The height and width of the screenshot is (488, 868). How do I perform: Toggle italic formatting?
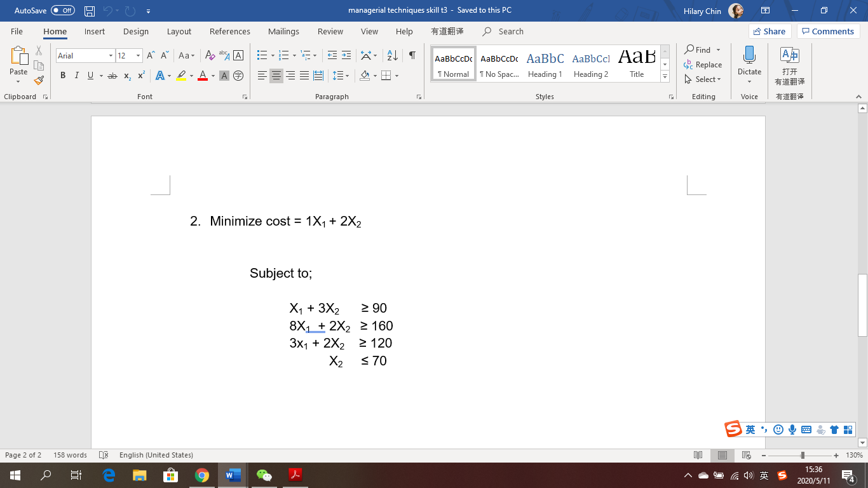point(76,76)
